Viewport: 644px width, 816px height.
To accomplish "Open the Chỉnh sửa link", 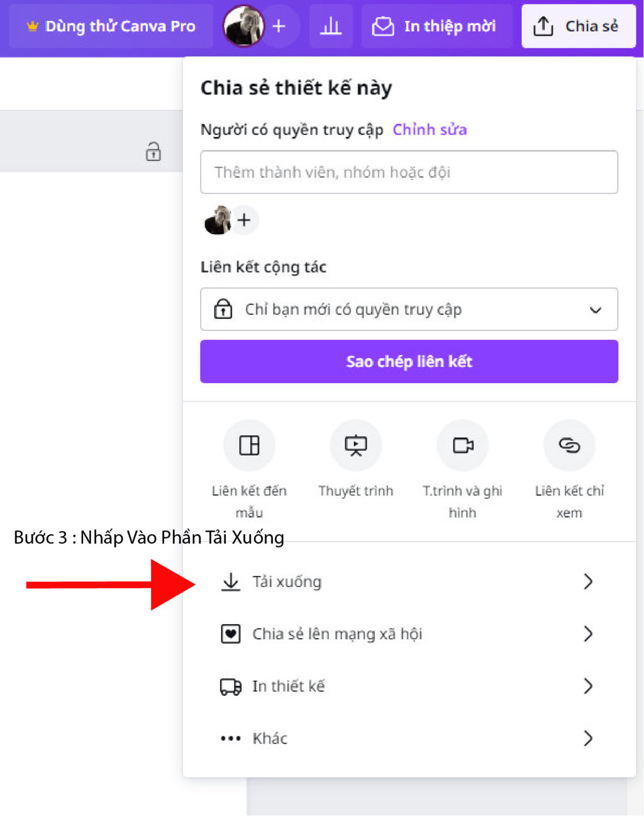I will click(x=430, y=130).
